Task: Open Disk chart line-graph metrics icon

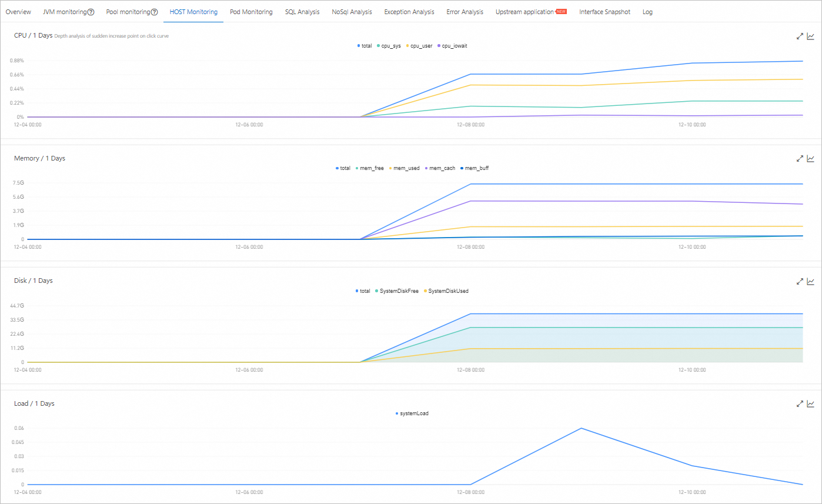Action: point(811,281)
